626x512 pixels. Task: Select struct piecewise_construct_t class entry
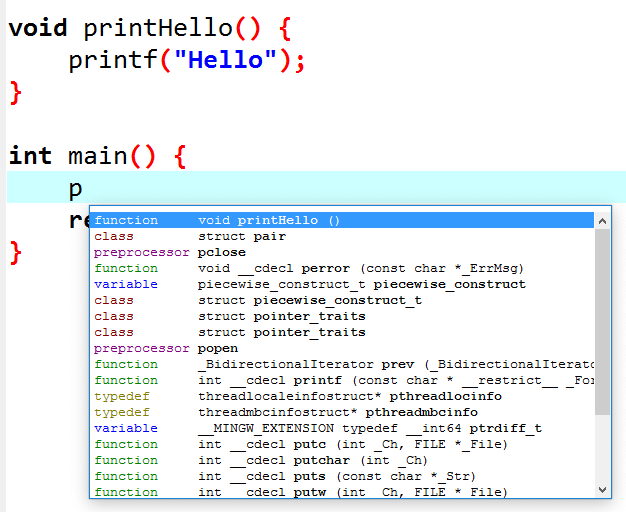(342, 300)
